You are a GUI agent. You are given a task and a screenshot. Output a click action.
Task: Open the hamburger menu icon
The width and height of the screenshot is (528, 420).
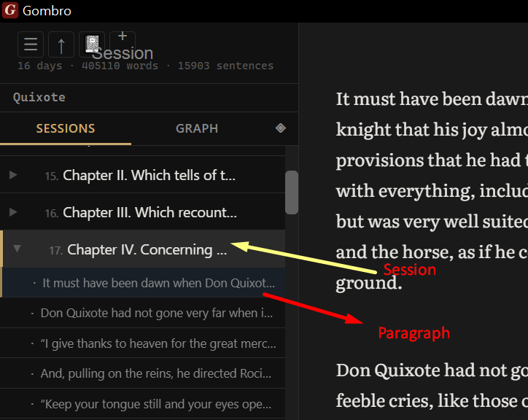coord(31,44)
